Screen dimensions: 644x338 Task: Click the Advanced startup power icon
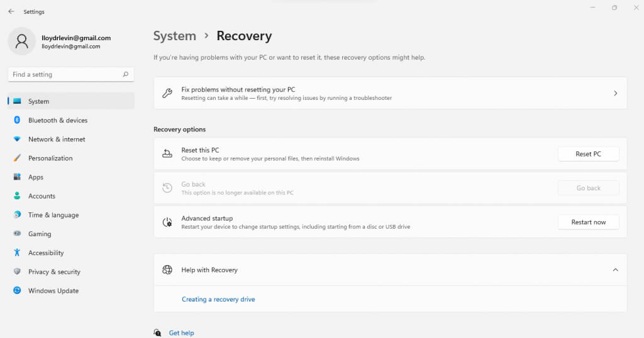(x=167, y=222)
